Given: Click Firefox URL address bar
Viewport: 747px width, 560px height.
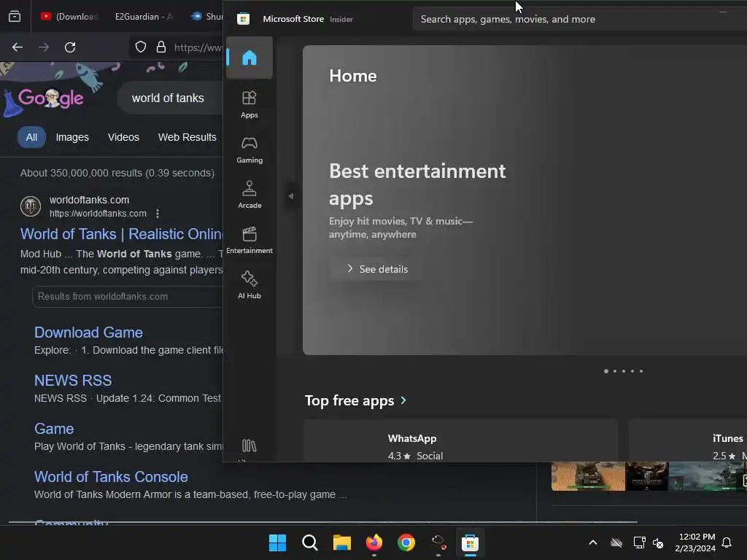Looking at the screenshot, I should tap(177, 47).
